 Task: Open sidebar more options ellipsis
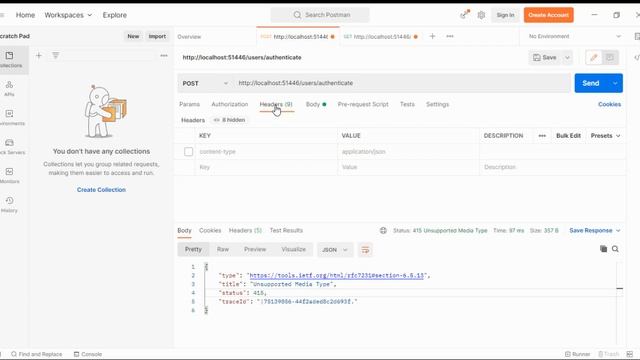coord(164,56)
